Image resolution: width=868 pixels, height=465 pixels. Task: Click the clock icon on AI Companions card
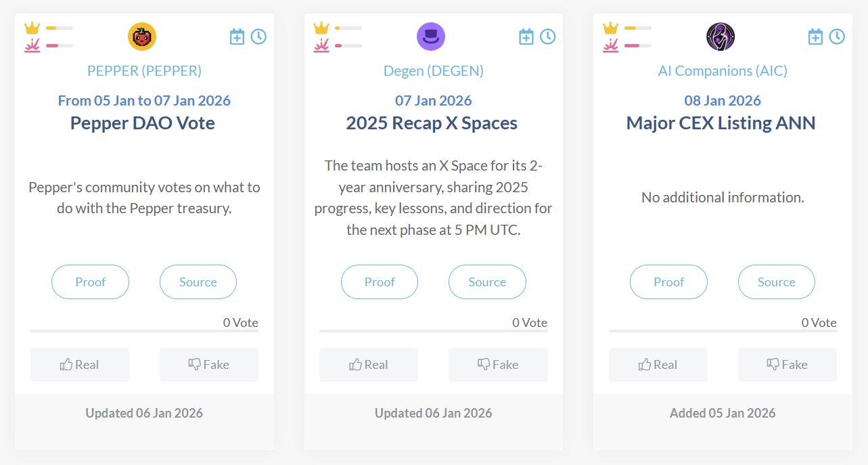pyautogui.click(x=837, y=37)
